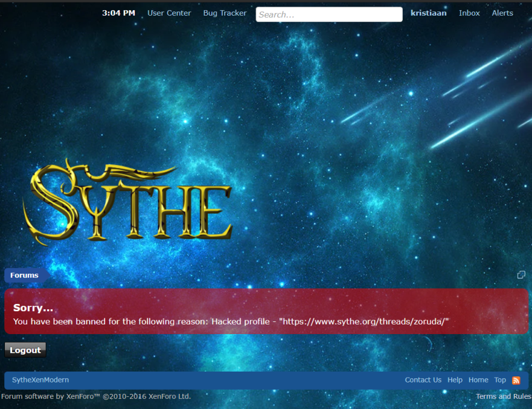This screenshot has height=409, width=532.
Task: Open the Inbox
Action: coord(469,13)
